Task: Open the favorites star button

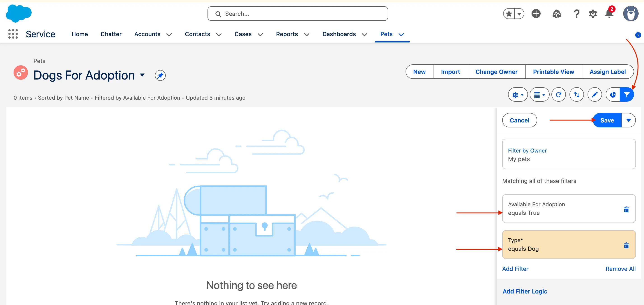Action: 509,14
